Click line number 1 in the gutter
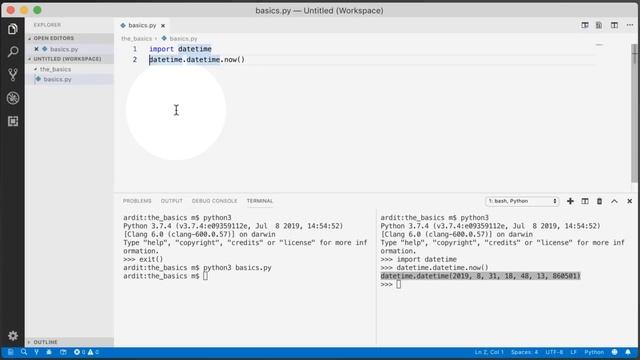The width and height of the screenshot is (640, 360). coord(135,49)
